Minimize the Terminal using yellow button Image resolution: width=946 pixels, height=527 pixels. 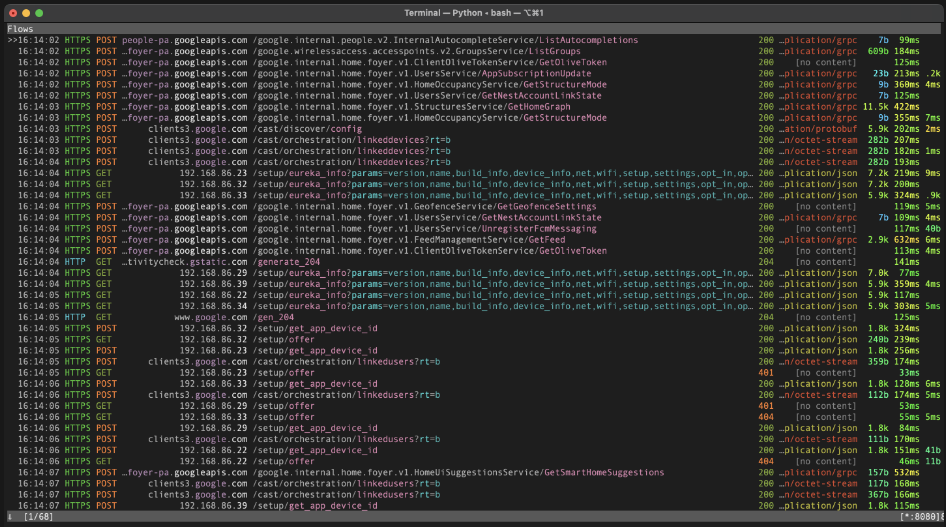(x=26, y=12)
